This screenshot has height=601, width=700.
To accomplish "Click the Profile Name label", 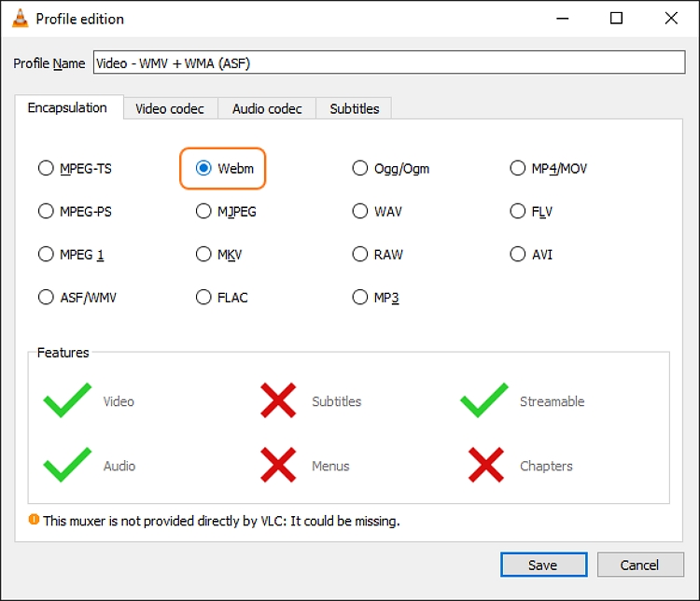I will pos(49,63).
